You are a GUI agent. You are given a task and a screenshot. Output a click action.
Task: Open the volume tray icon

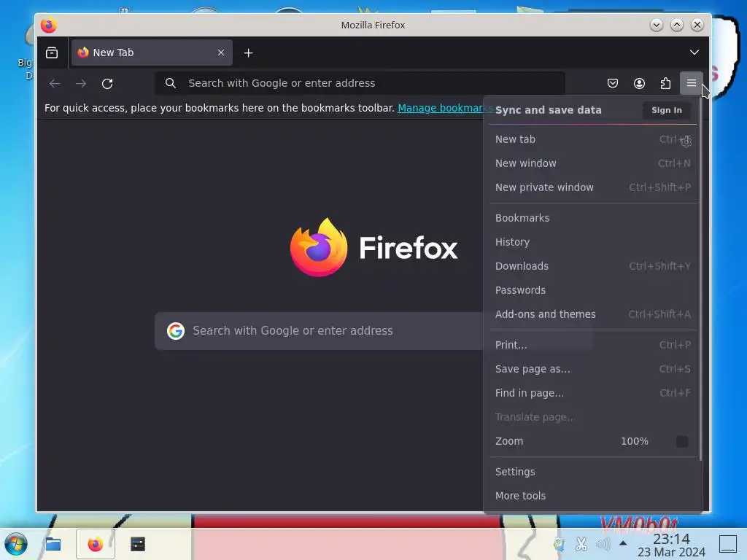[603, 544]
